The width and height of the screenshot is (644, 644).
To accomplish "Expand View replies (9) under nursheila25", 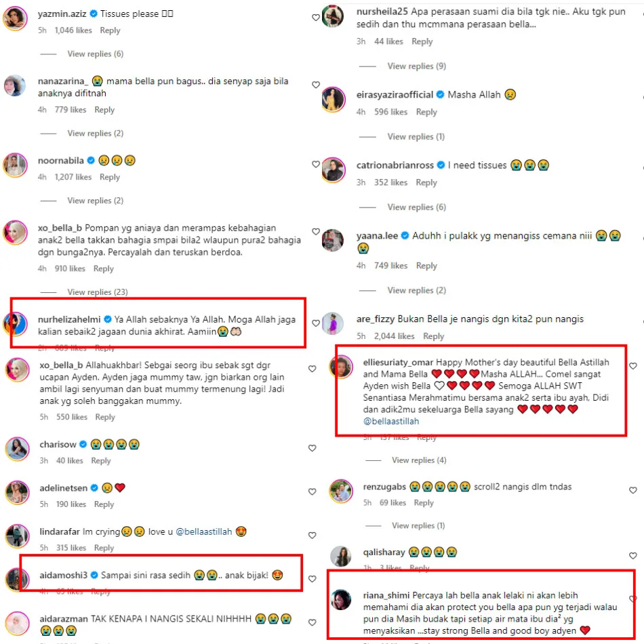I will click(416, 66).
